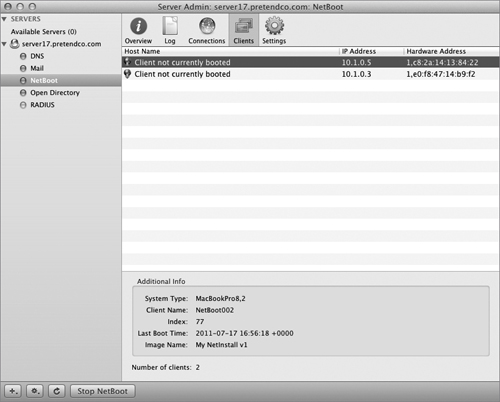Click the add server plus button
The width and height of the screenshot is (500, 402).
13,391
